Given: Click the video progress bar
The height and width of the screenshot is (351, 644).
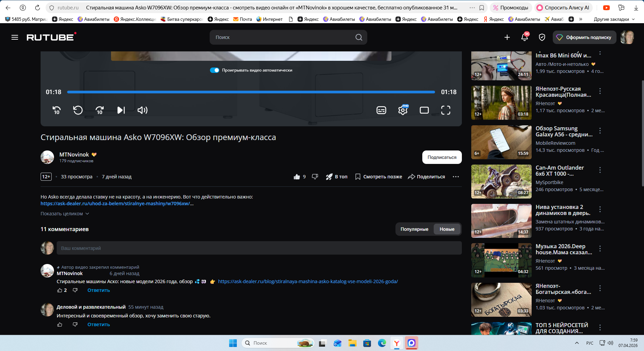Looking at the screenshot, I should click(x=251, y=92).
